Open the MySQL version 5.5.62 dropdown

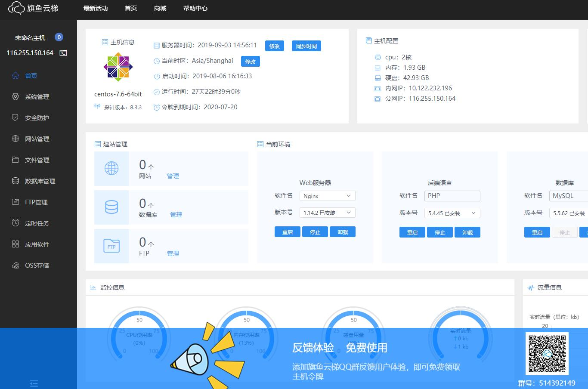569,213
